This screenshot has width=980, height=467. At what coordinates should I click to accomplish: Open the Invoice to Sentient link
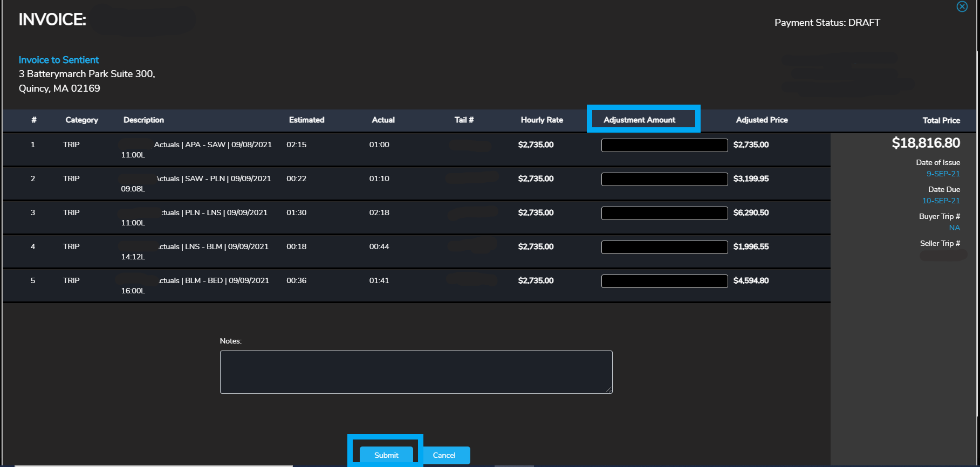click(x=59, y=60)
